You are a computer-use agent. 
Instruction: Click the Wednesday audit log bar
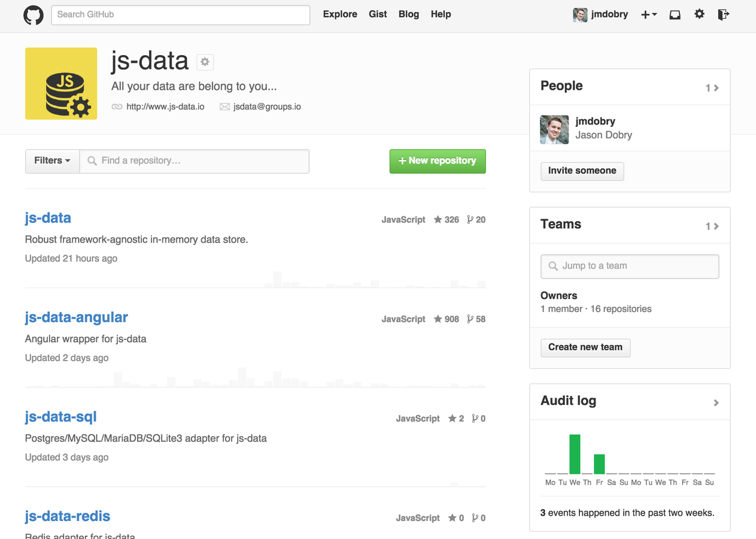point(575,454)
